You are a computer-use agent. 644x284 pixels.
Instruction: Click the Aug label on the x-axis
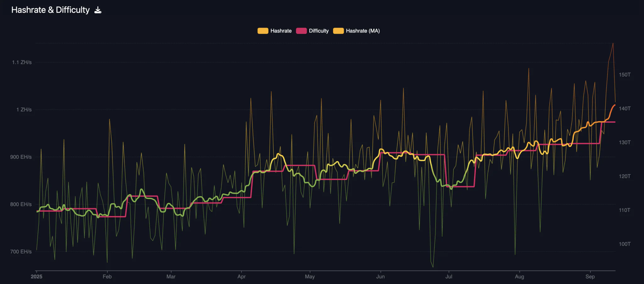click(519, 276)
